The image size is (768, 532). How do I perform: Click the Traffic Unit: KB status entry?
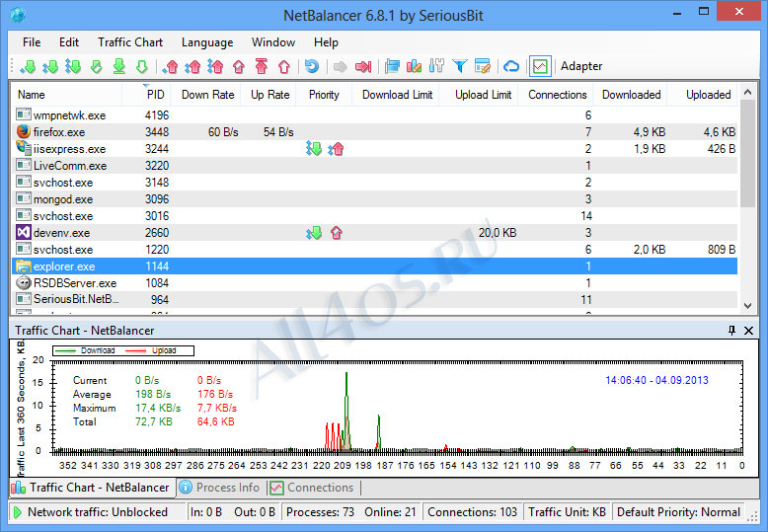(x=567, y=512)
